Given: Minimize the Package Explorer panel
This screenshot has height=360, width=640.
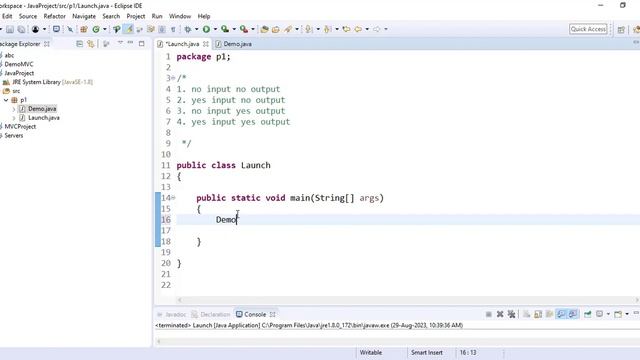Looking at the screenshot, I should pyautogui.click(x=130, y=43).
